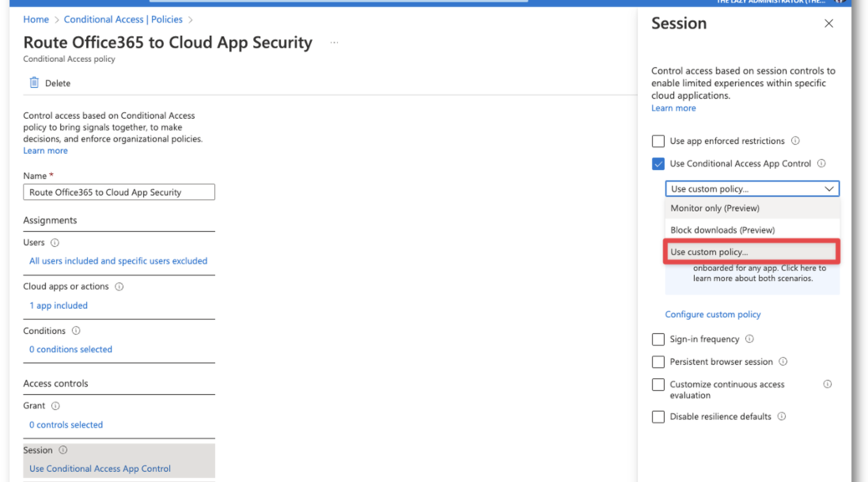Uncheck Use Conditional Access App Control
This screenshot has width=868, height=482.
[x=658, y=164]
